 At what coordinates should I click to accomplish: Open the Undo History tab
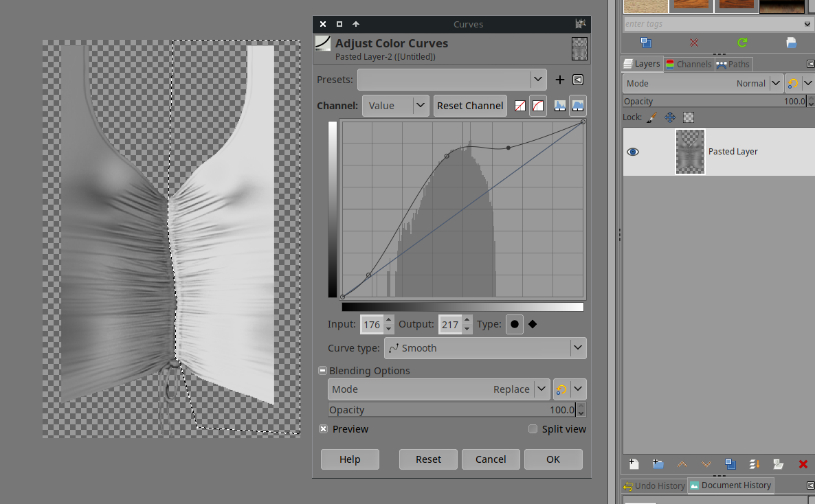pyautogui.click(x=654, y=485)
